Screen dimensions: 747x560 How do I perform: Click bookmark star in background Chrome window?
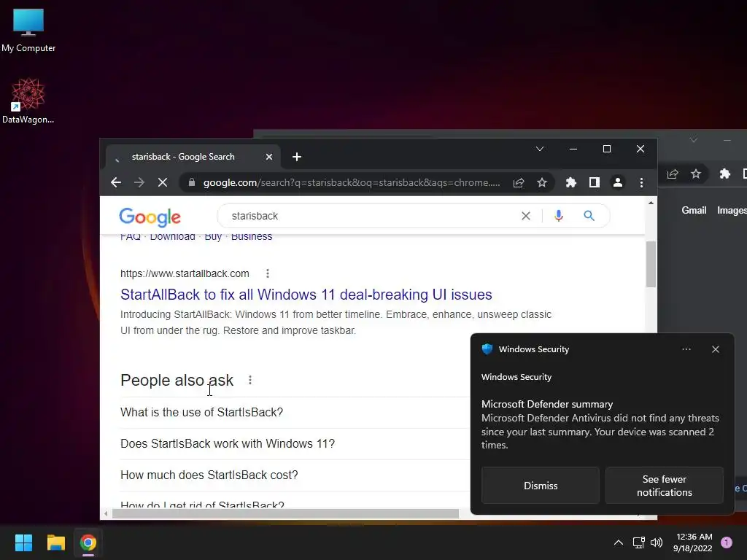click(x=696, y=174)
